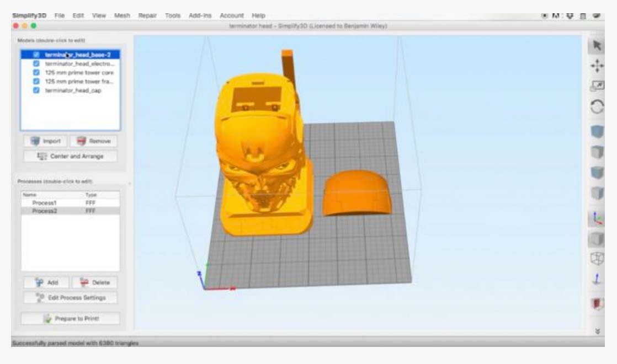Click the terminator head window title text
The image size is (617, 364).
point(308,26)
